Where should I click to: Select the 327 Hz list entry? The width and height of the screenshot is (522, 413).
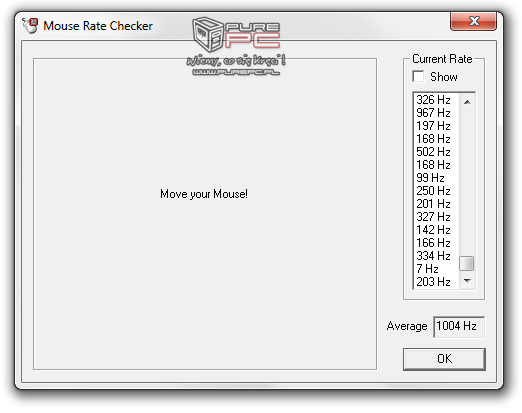[x=436, y=217]
